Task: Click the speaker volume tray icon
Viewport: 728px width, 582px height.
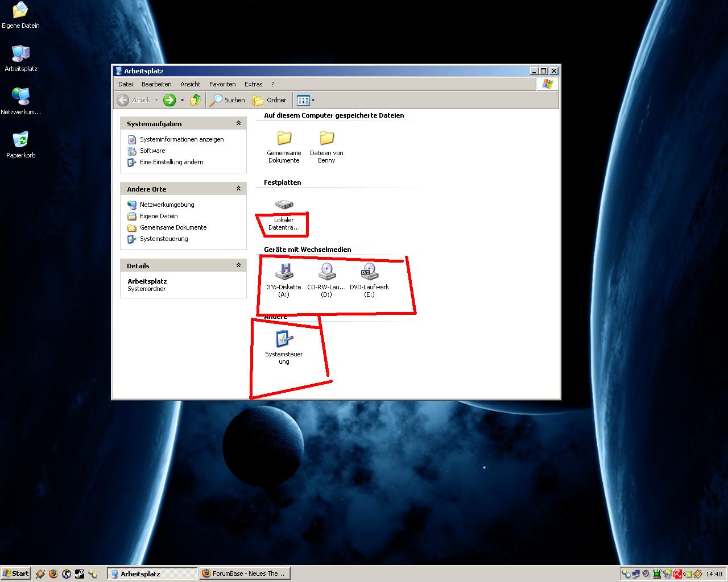Action: 646,574
